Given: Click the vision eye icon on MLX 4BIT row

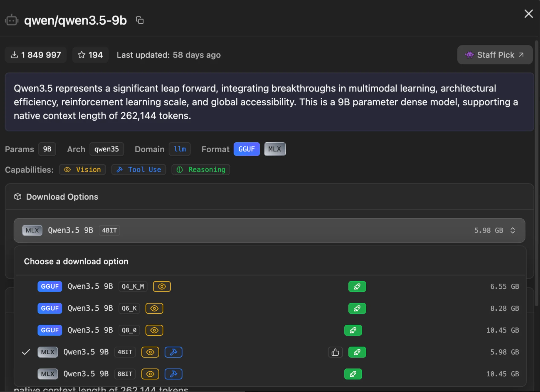Looking at the screenshot, I should (150, 352).
